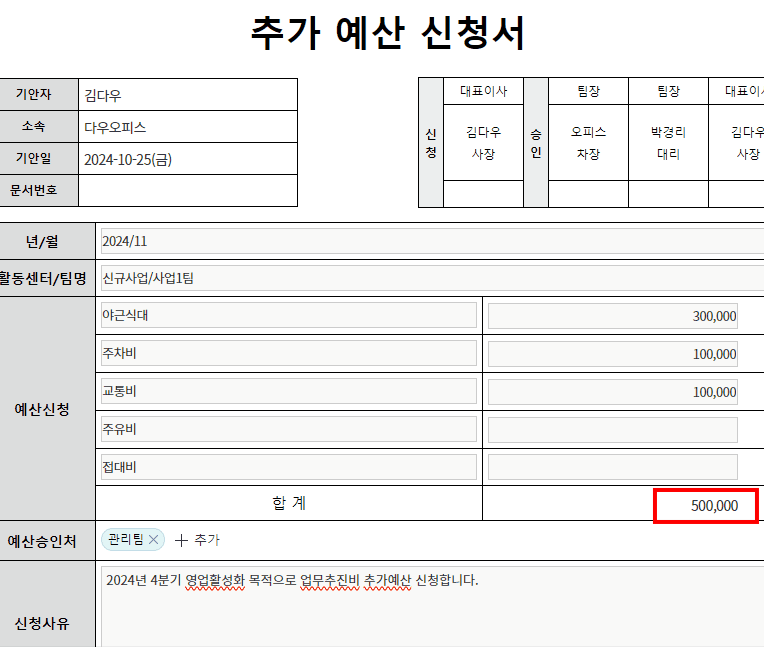
Task: Select the 관리팀 approver tag
Action: (125, 540)
